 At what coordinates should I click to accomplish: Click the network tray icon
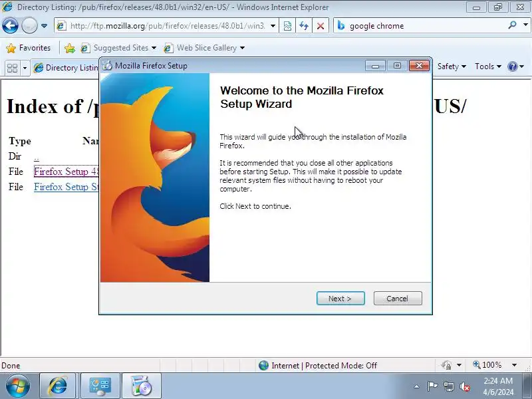tap(448, 386)
